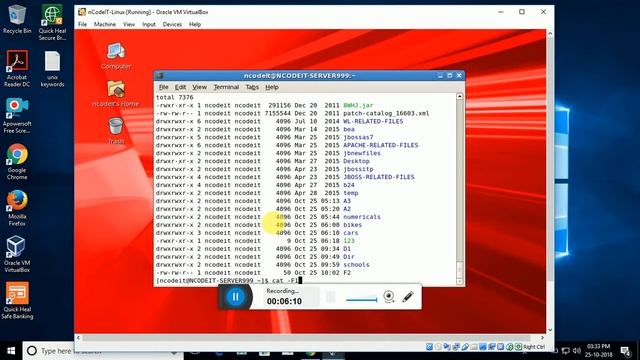Click the Windows taskbar search box
Image resolution: width=640 pixels, height=360 pixels.
102,351
